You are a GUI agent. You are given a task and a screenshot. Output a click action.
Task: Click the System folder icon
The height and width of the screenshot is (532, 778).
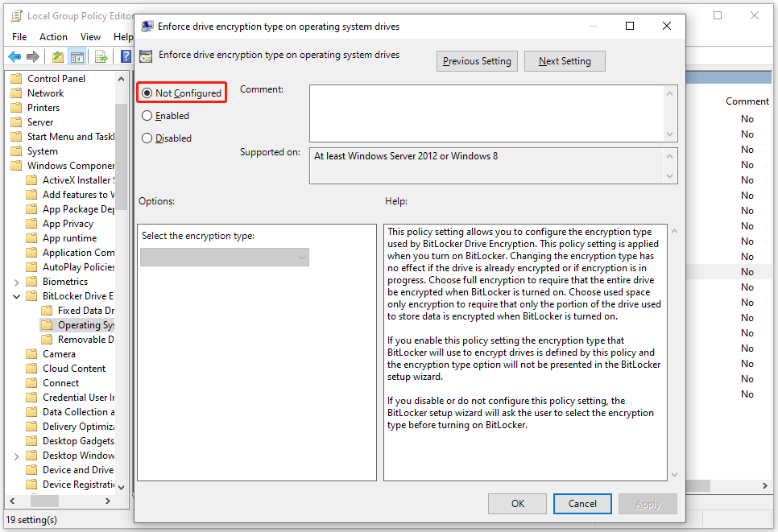pyautogui.click(x=16, y=151)
